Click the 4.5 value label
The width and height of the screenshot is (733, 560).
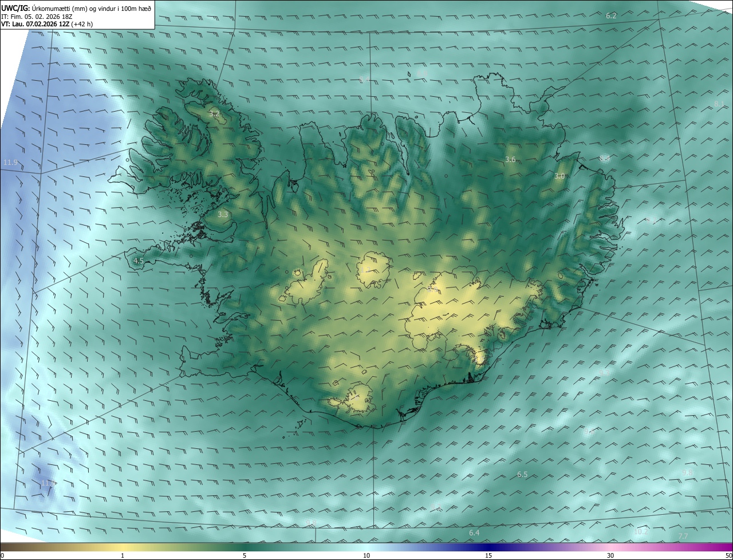click(138, 261)
